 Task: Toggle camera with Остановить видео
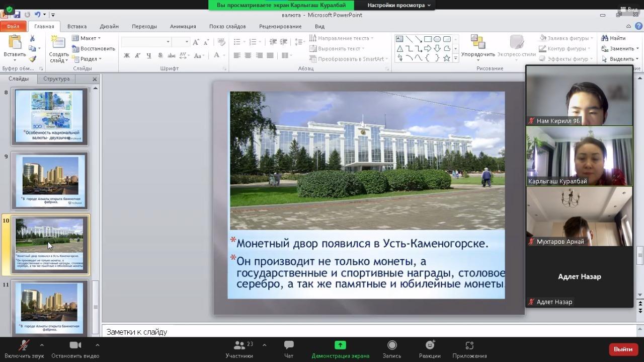coord(75,345)
